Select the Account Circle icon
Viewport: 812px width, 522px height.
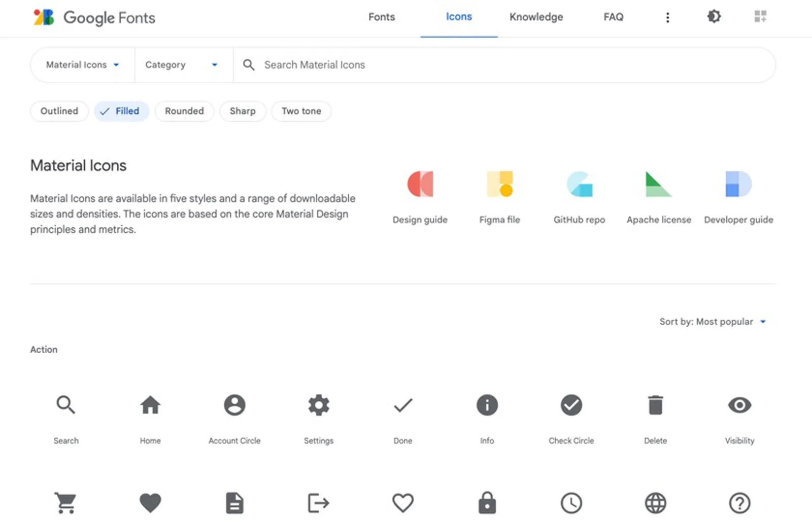[234, 405]
